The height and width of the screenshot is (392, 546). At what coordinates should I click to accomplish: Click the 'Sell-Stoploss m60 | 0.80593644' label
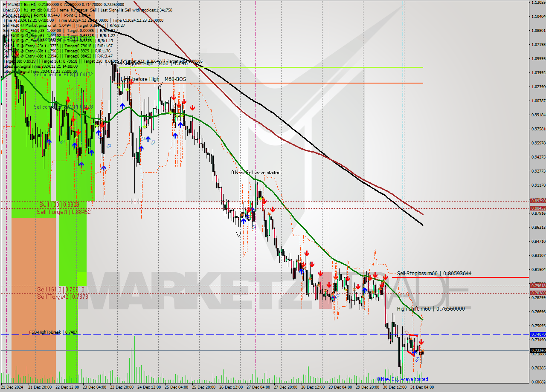click(x=434, y=274)
